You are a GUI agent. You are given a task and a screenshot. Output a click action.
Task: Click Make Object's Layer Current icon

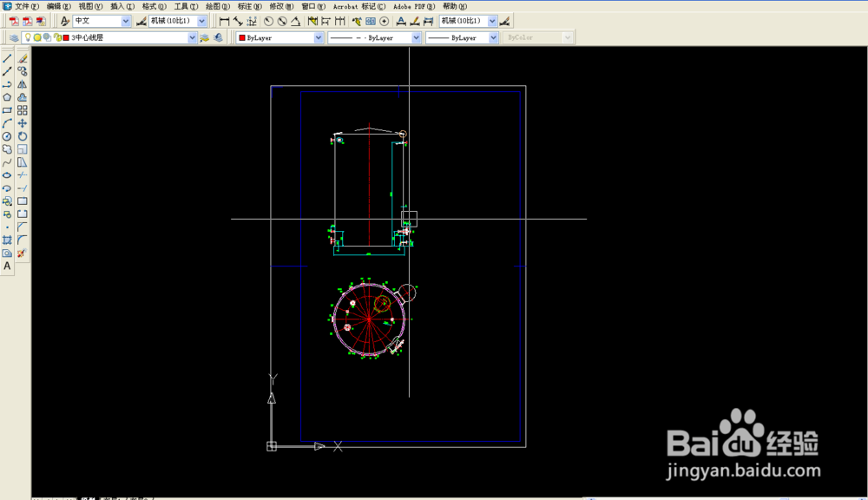204,37
